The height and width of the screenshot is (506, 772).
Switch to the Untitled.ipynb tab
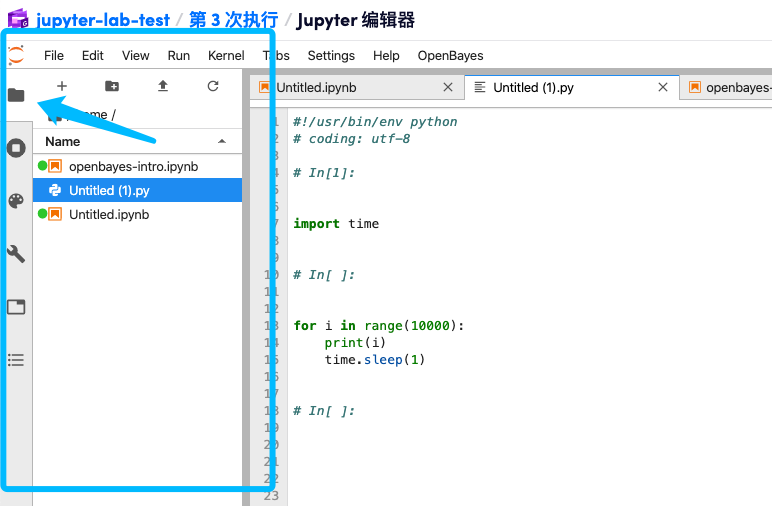pos(316,88)
